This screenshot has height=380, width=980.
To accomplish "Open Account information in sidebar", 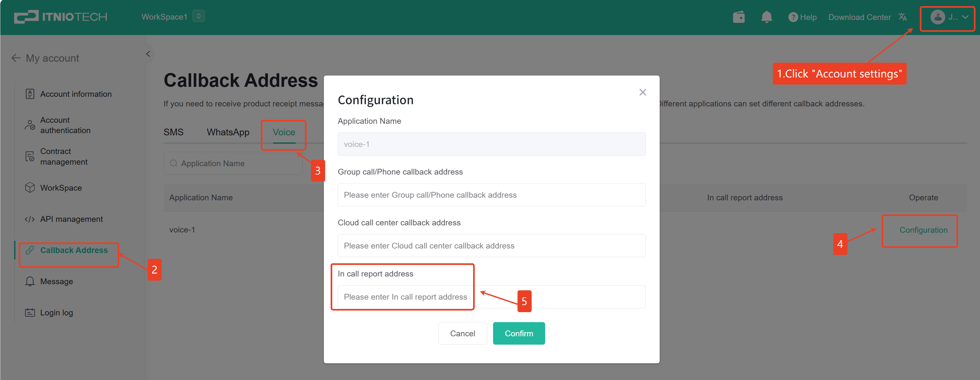I will click(76, 94).
